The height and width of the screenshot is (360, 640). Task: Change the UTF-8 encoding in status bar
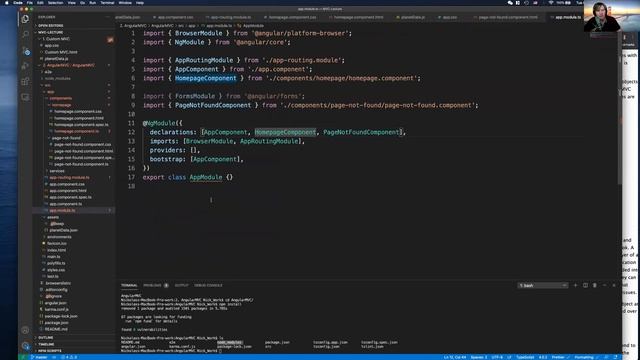pyautogui.click(x=497, y=357)
